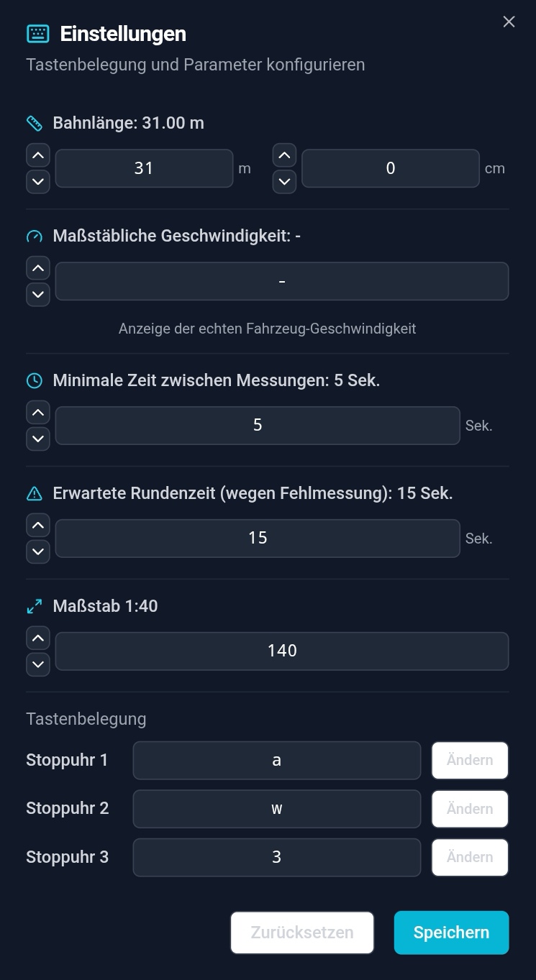Decrease Bahnlänge meters with down arrow

(38, 181)
